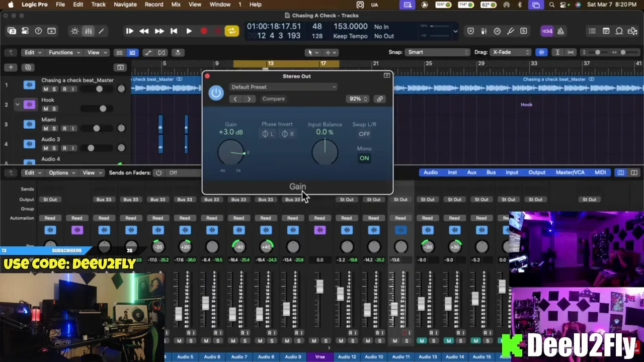
Task: Collapse the Hook track disclosure triangle
Action: click(x=17, y=105)
